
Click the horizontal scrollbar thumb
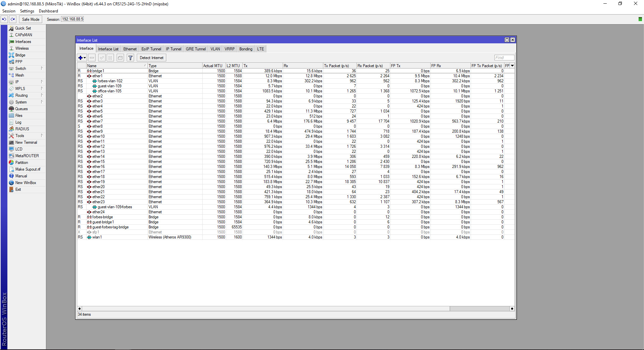[266, 309]
